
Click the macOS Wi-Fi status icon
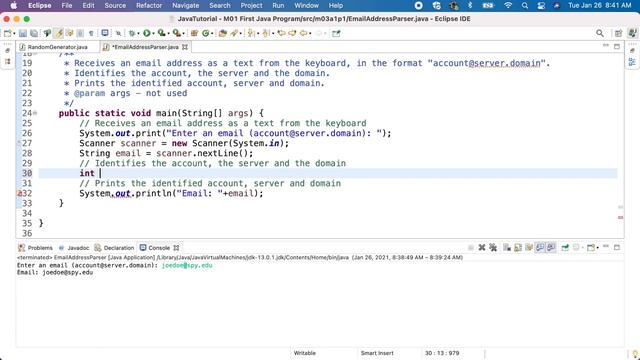pos(508,6)
